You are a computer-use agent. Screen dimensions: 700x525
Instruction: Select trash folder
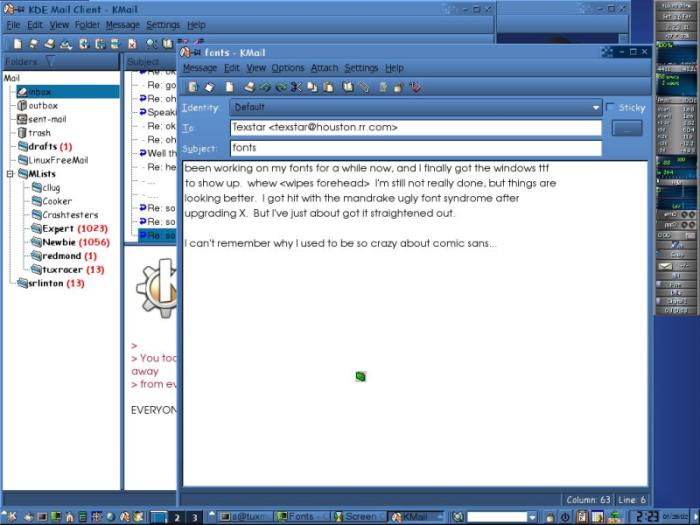34,133
